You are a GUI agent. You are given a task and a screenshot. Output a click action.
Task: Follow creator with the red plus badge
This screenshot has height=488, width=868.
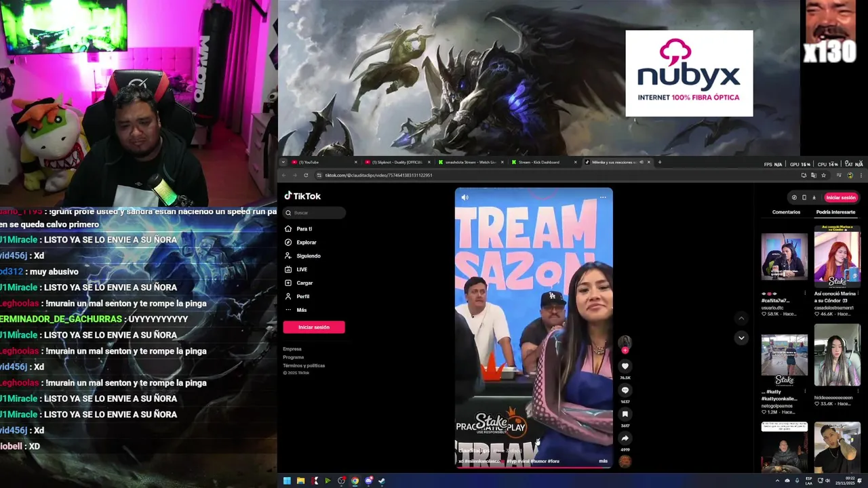point(625,350)
